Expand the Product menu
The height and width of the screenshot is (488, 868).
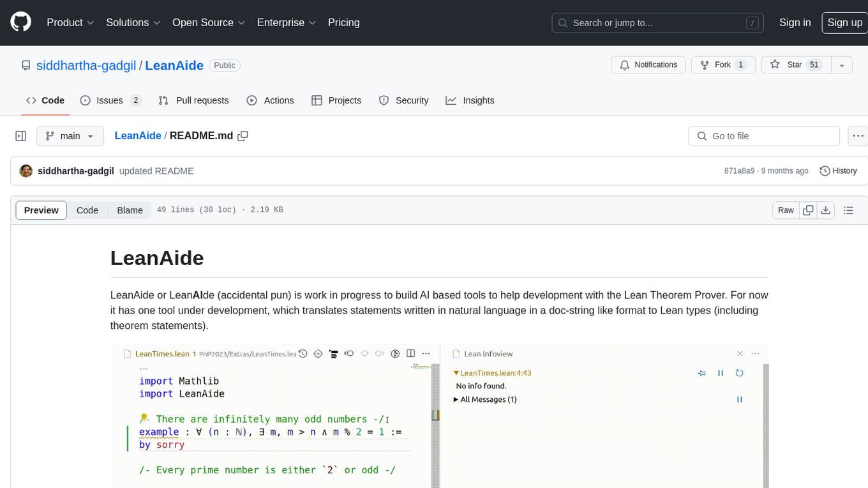[70, 22]
